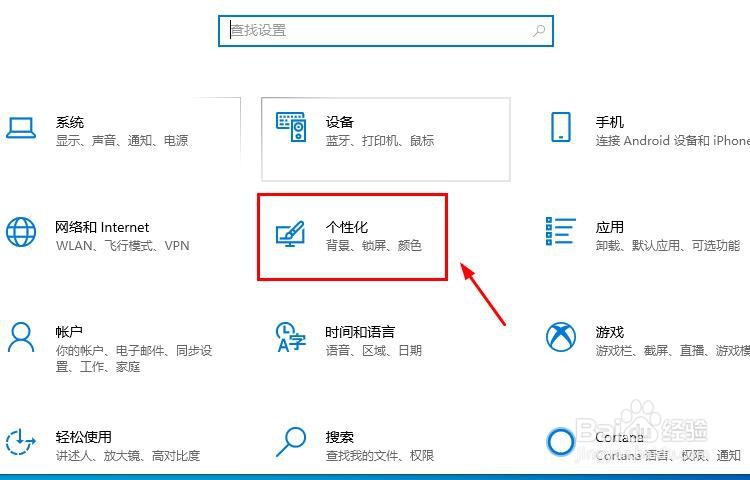Click the text 背景、锁屏、颜色
750x480 pixels.
click(374, 246)
